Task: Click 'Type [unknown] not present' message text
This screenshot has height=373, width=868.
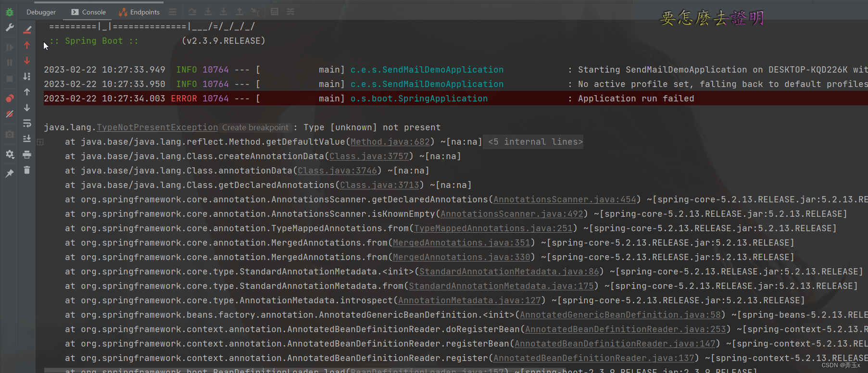Action: tap(372, 127)
